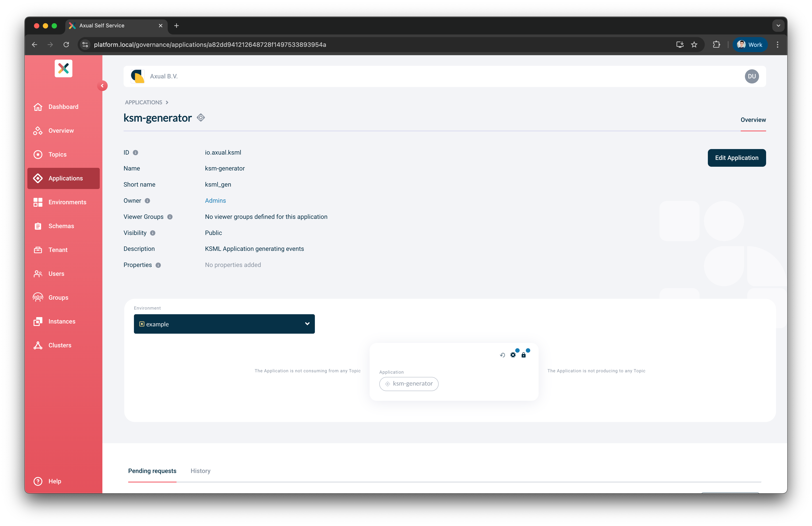
Task: Click the rotate/revoke icon on the application card
Action: pos(502,355)
